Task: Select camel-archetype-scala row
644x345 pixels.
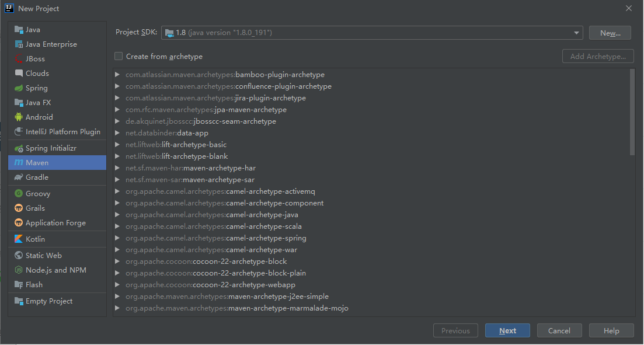Action: [x=372, y=226]
